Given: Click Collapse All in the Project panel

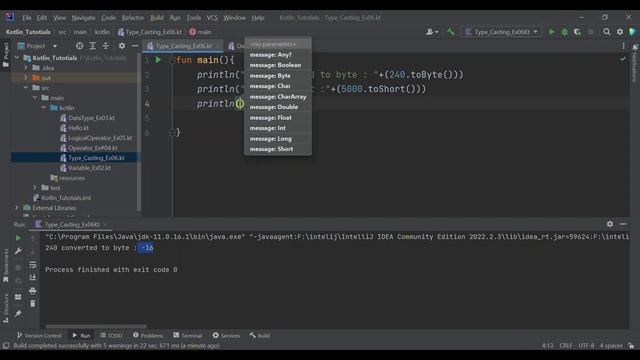Looking at the screenshot, I should click(x=105, y=46).
